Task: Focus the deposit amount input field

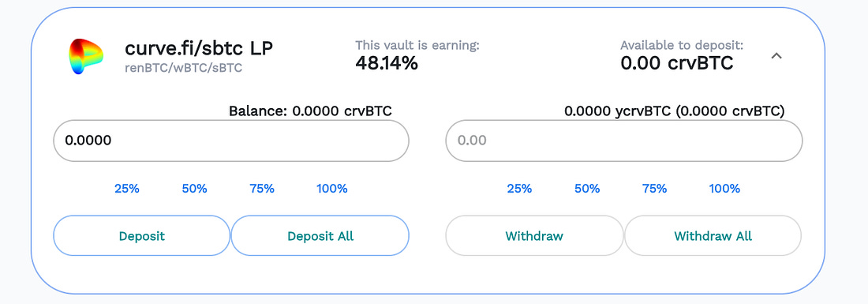Action: coord(231,141)
